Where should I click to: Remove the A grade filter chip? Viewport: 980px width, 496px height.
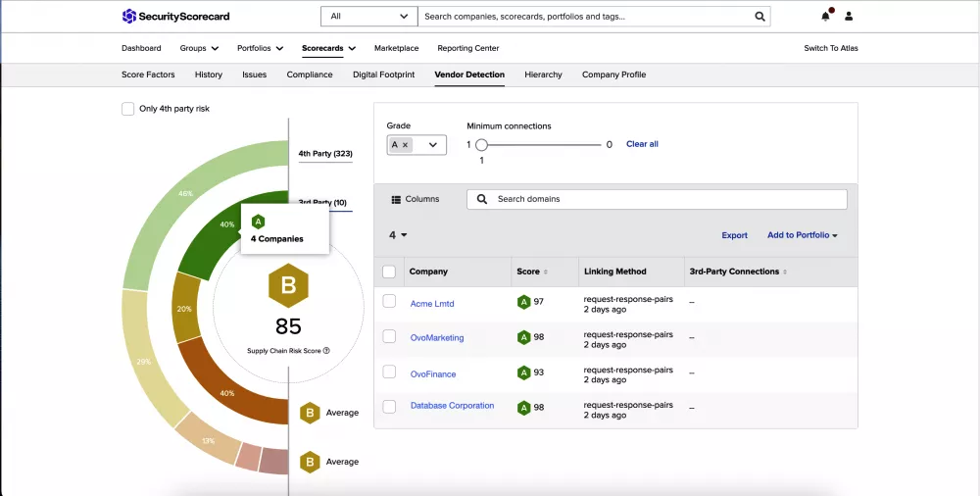point(405,145)
